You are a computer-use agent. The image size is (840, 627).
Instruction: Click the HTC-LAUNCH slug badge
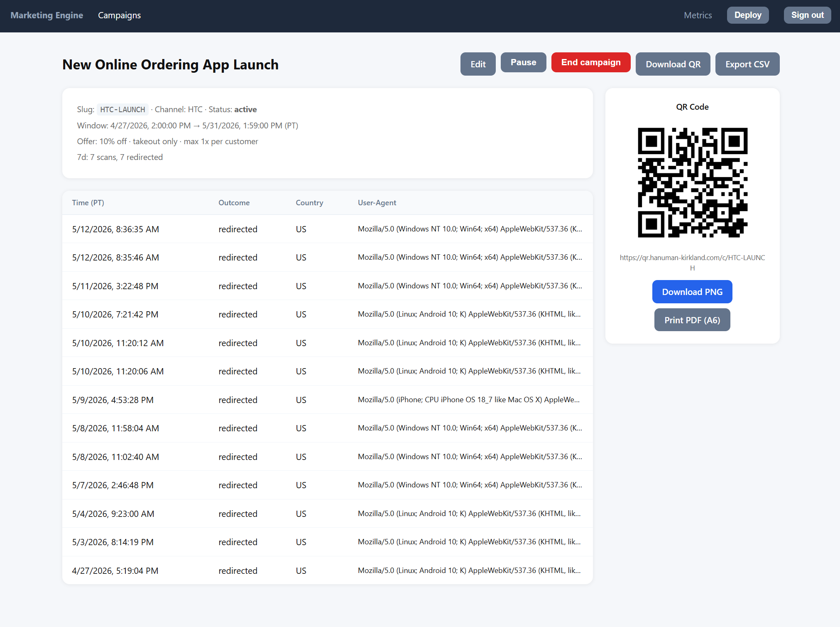(x=122, y=109)
